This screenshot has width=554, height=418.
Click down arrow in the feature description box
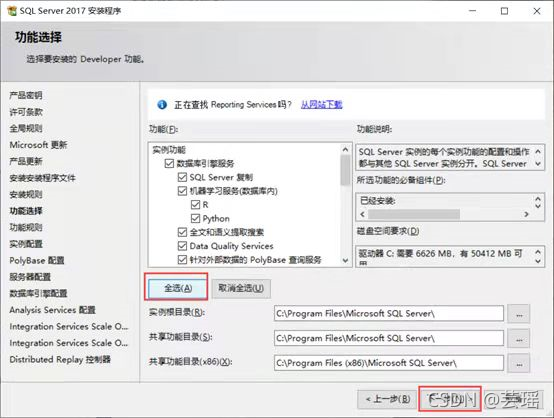538,164
